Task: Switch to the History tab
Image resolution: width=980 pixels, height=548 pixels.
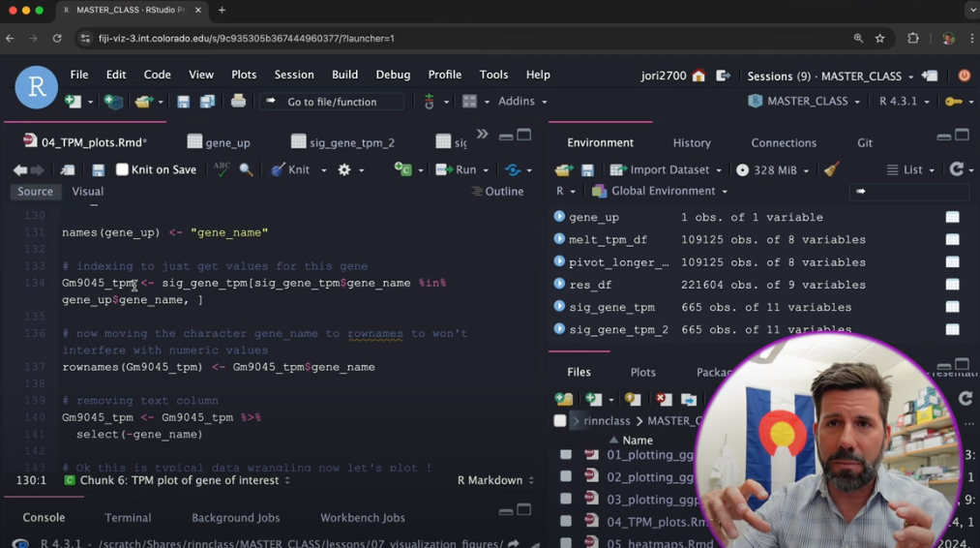Action: (x=692, y=142)
